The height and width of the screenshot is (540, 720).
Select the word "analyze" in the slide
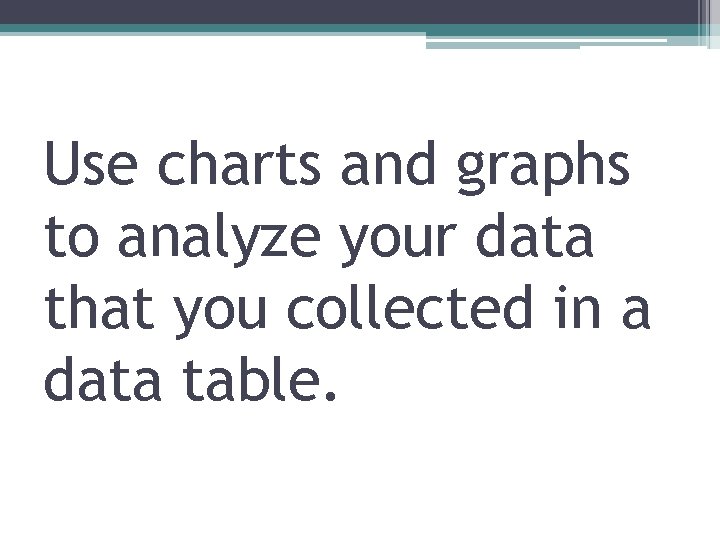pyautogui.click(x=219, y=239)
